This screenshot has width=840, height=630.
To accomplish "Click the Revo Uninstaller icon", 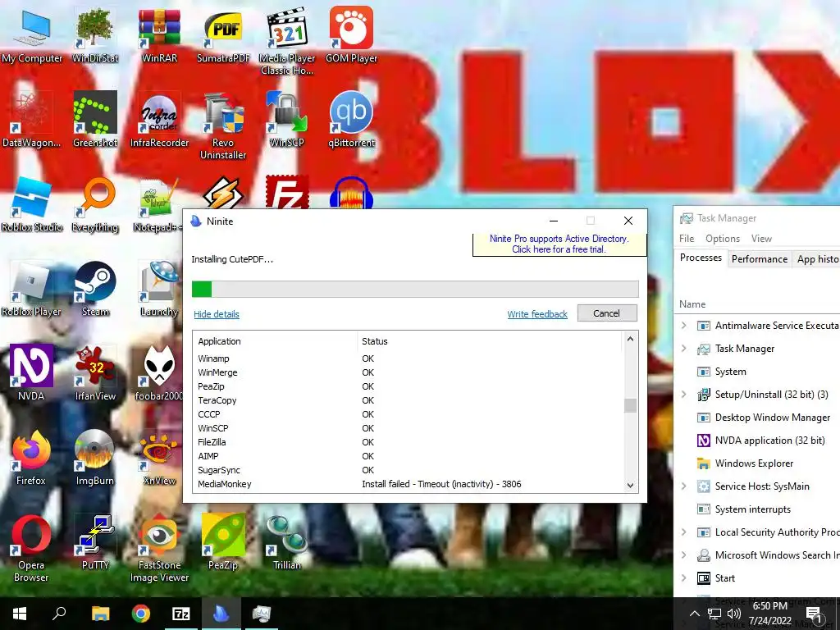I will point(223,126).
